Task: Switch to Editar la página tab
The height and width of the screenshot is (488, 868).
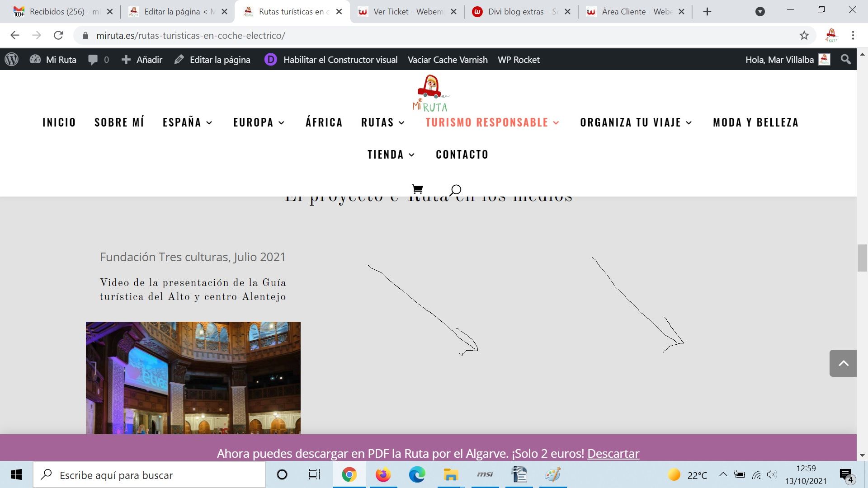Action: [178, 12]
